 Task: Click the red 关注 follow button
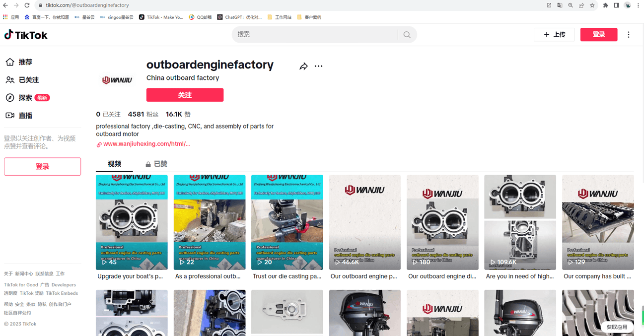[185, 95]
